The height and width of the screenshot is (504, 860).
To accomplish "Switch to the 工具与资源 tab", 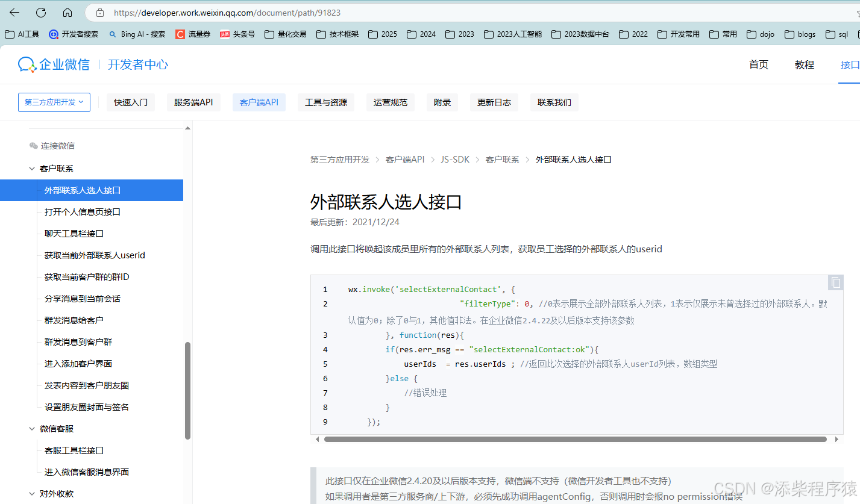I will click(326, 102).
